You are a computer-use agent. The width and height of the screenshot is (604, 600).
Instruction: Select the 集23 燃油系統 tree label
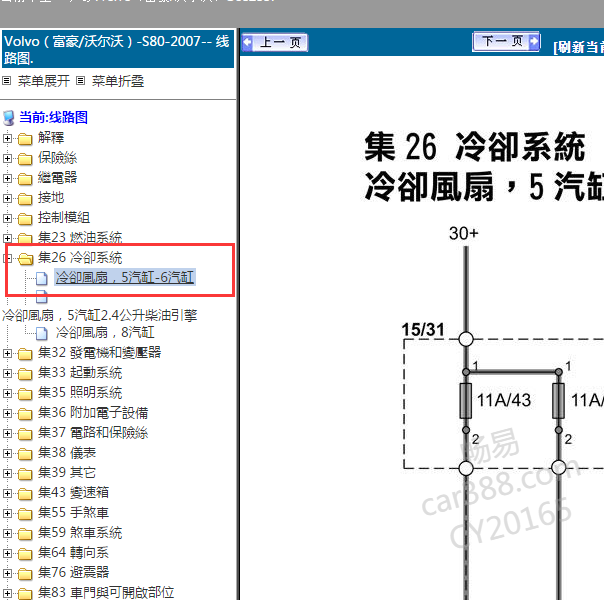coord(80,237)
